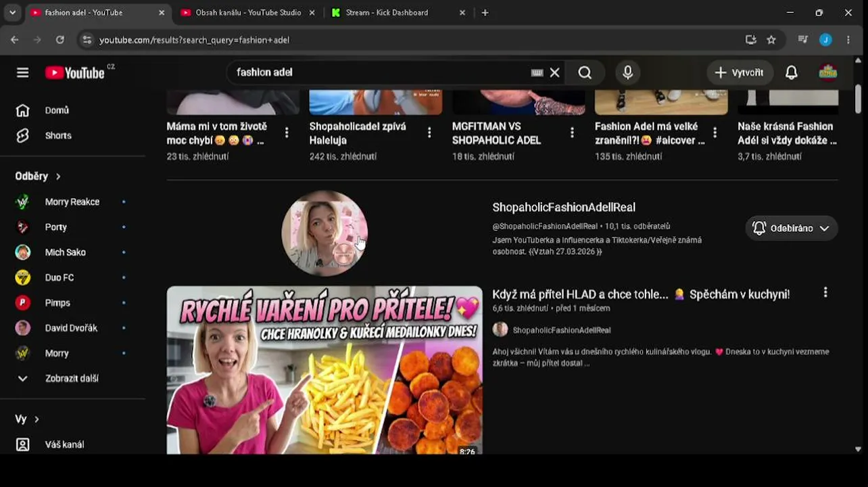Viewport: 868px width, 487px height.
Task: Open options for "Fashion Adel má velké zranění" video
Action: [x=715, y=133]
